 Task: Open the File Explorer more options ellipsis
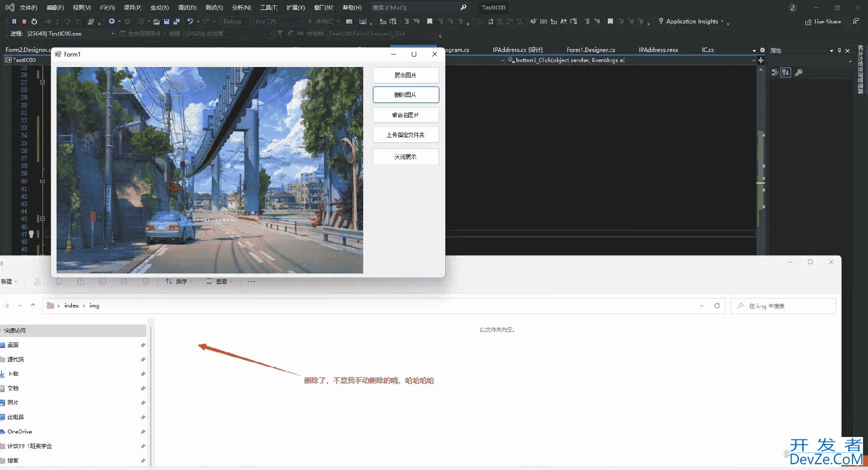pos(251,281)
